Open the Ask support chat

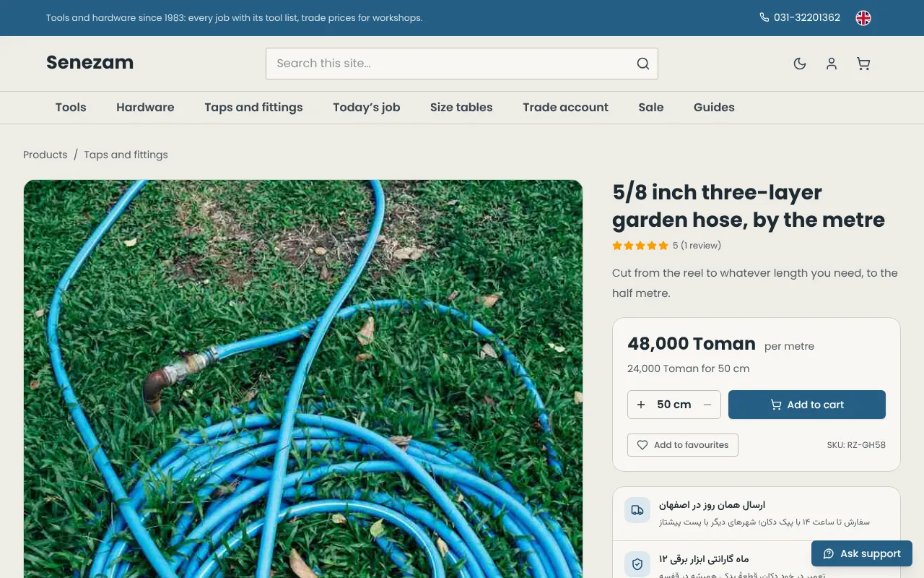pyautogui.click(x=862, y=553)
